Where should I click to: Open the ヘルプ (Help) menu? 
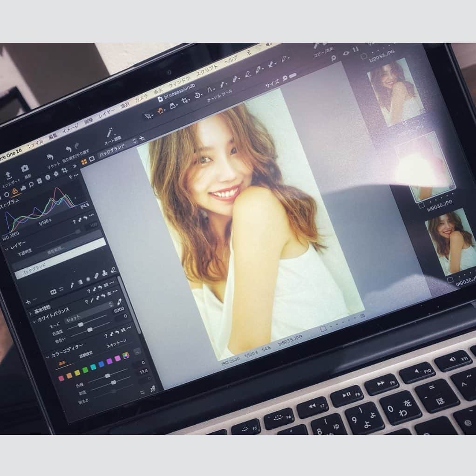click(x=231, y=60)
